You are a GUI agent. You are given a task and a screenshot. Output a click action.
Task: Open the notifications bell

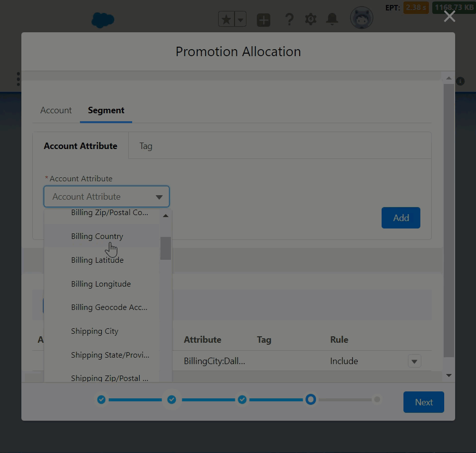(x=332, y=19)
